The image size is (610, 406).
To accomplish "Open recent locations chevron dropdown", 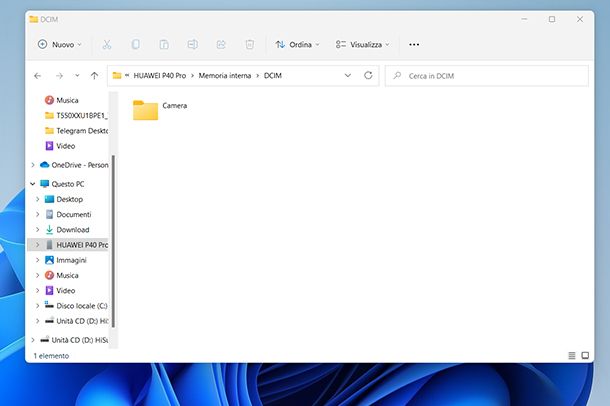I will 77,76.
